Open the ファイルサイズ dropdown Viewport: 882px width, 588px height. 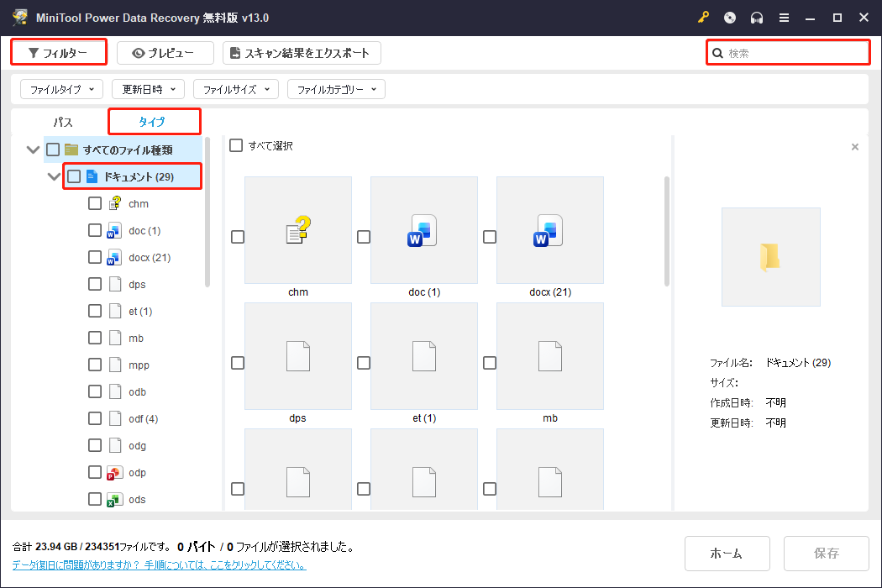(x=236, y=89)
